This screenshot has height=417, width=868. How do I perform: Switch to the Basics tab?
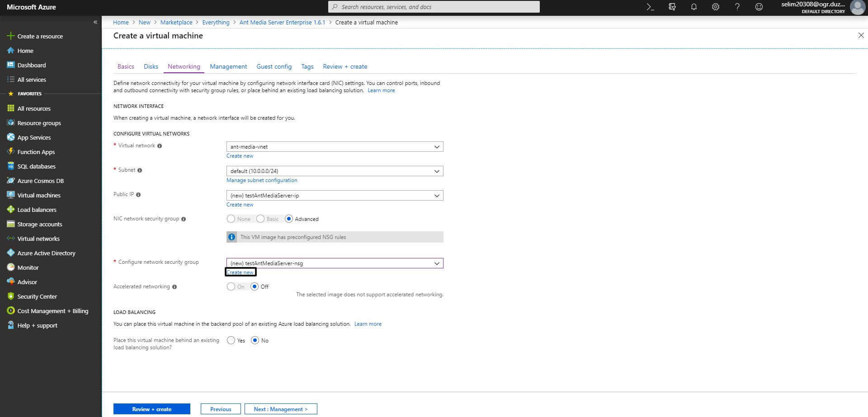pos(126,66)
